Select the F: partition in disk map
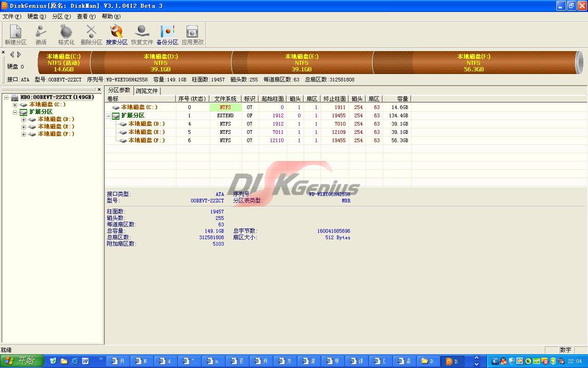Screen dimensions: 588x368 [x=474, y=63]
